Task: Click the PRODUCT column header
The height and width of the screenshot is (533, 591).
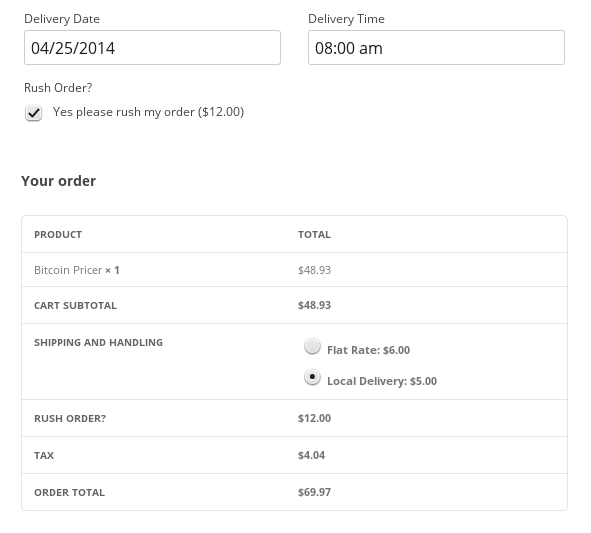Action: 58,234
